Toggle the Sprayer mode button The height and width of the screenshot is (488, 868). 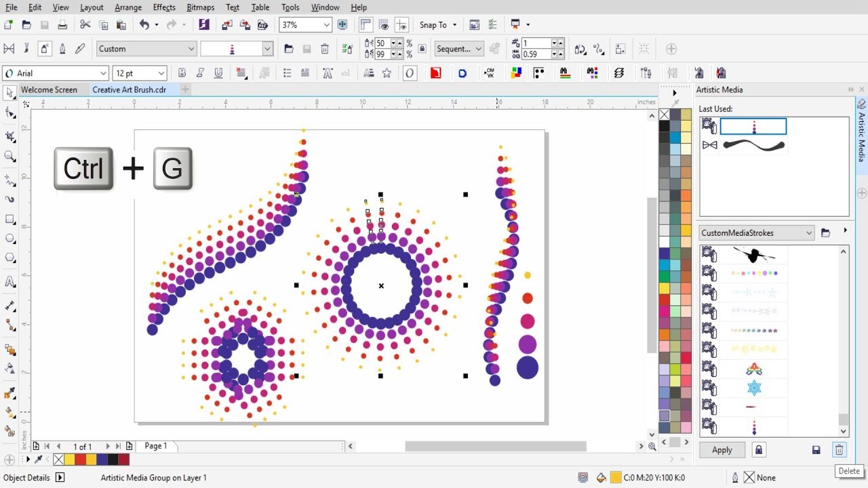click(x=44, y=49)
